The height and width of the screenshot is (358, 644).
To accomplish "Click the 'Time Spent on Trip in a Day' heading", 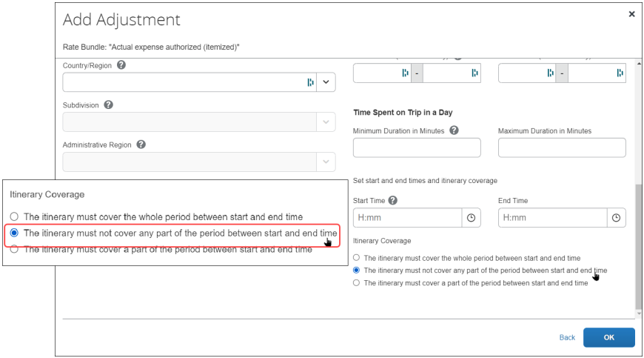I will tap(403, 113).
